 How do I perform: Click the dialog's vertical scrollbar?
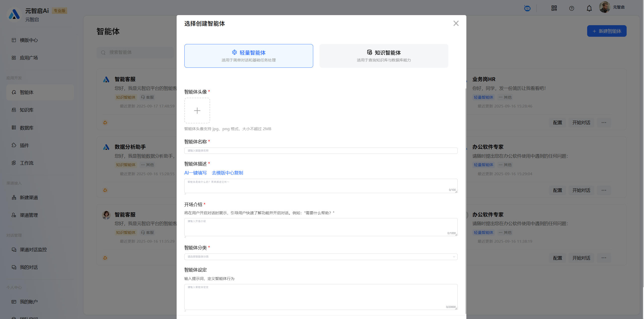(x=466, y=201)
